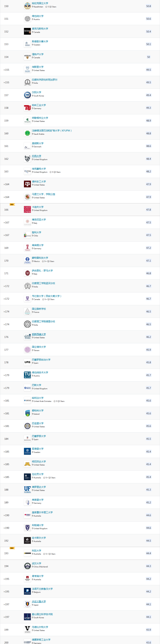Screen dimensions: 160x644
Task: Open the 维也纳大学 link
Action: click(38, 16)
